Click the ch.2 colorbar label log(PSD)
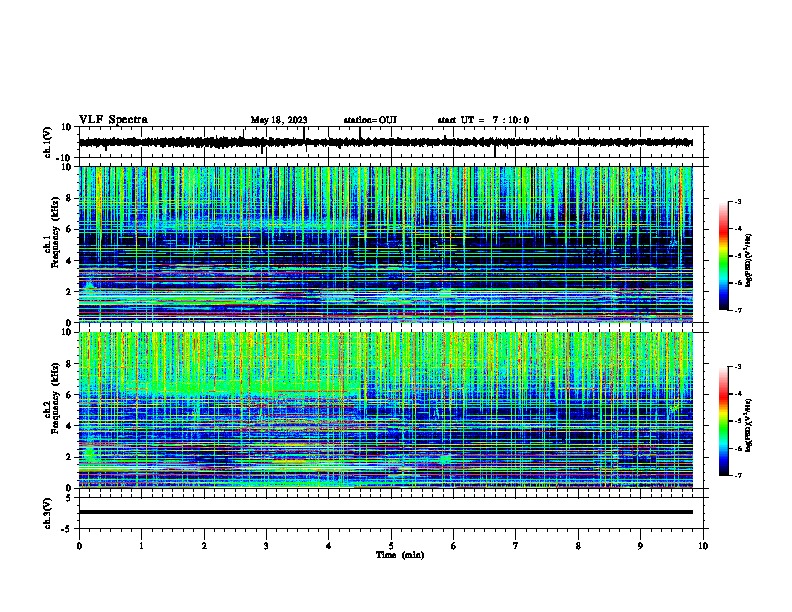792x612 pixels. tap(748, 425)
